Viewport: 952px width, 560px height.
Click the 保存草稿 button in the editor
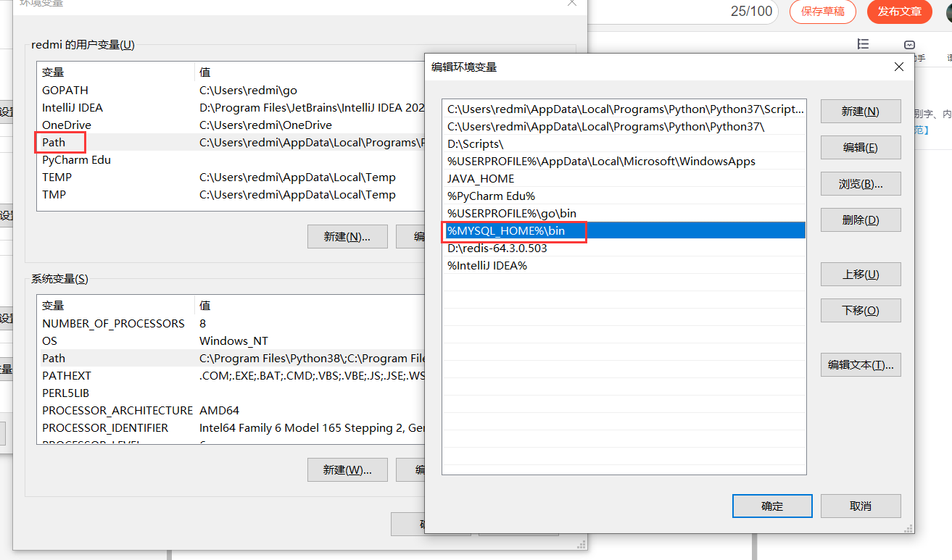coord(822,11)
